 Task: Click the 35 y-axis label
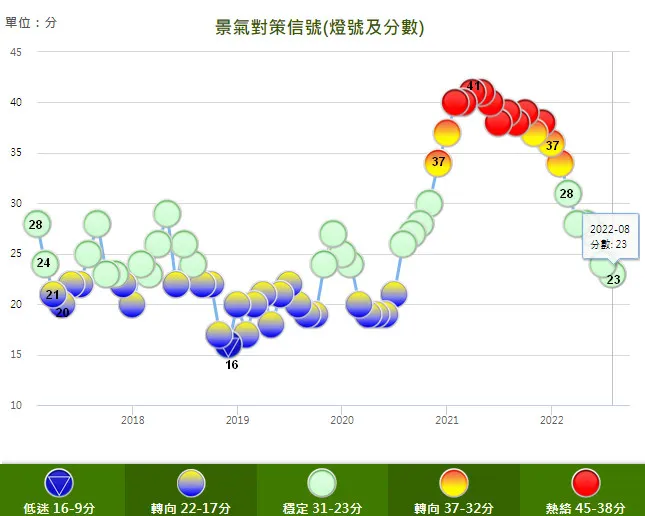(16, 153)
